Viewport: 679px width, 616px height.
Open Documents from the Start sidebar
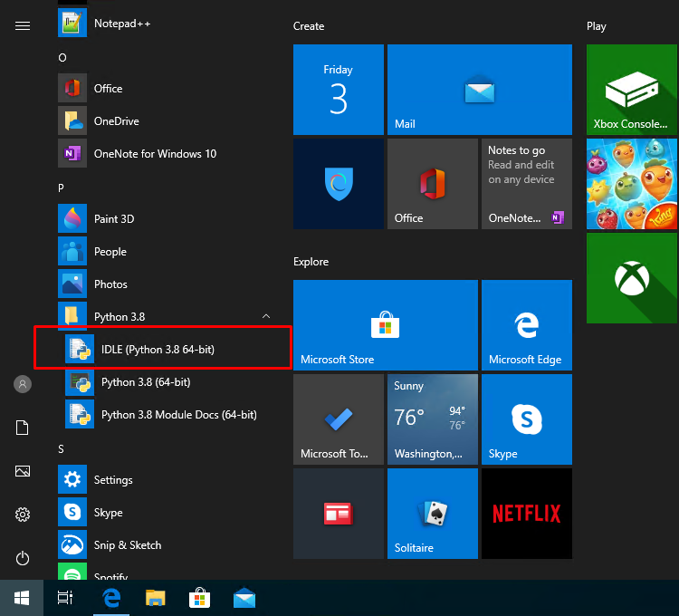23,428
